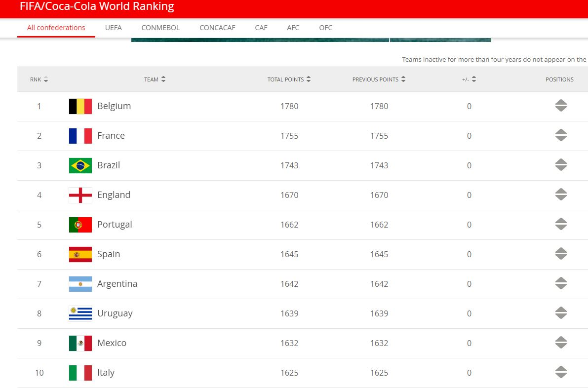Select the All confederations tab
This screenshot has height=388, width=588.
tap(56, 28)
